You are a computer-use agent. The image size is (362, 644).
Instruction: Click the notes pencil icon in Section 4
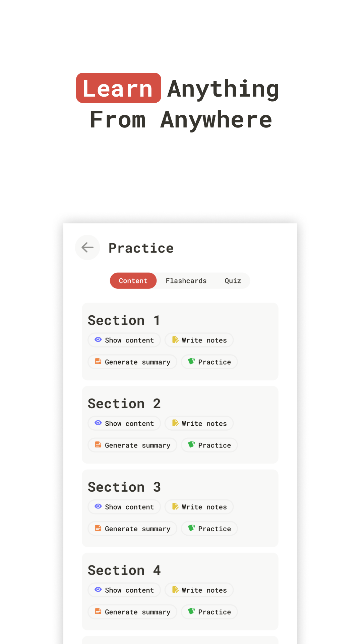point(175,590)
